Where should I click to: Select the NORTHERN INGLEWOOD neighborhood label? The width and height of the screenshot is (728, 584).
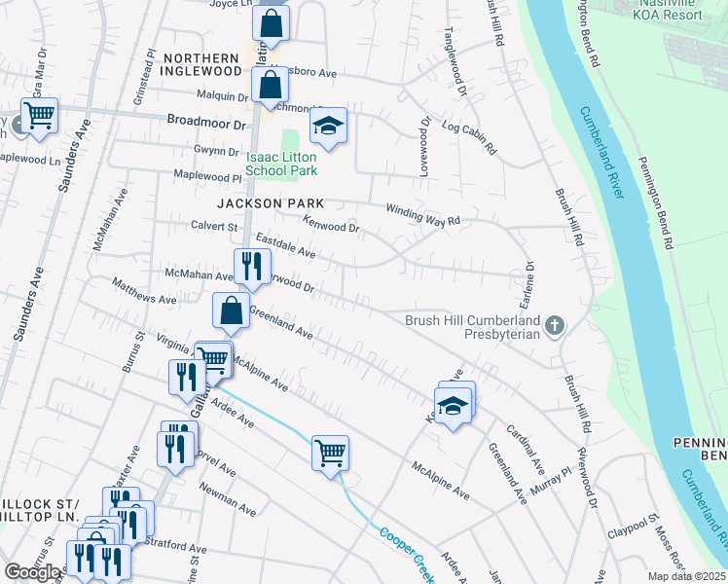[x=201, y=64]
